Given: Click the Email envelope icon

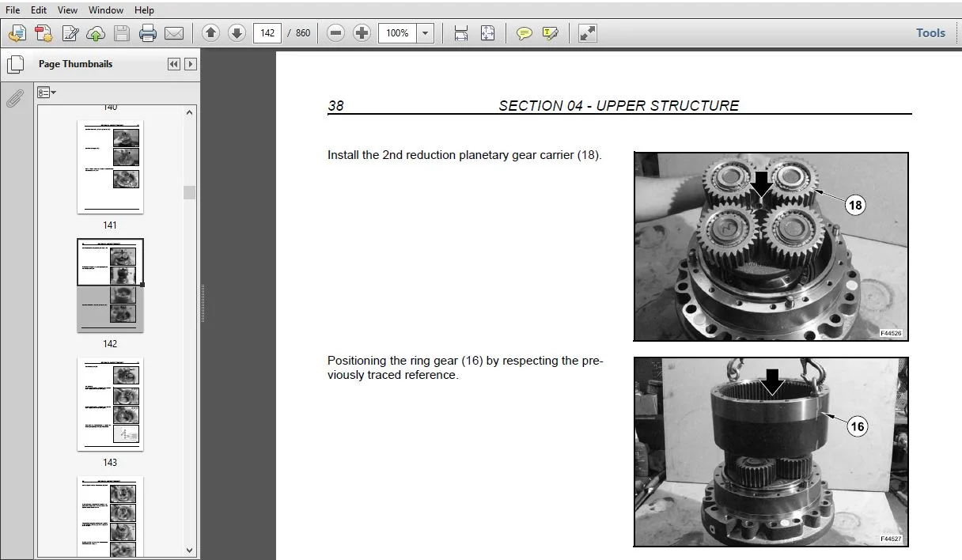Looking at the screenshot, I should 174,33.
